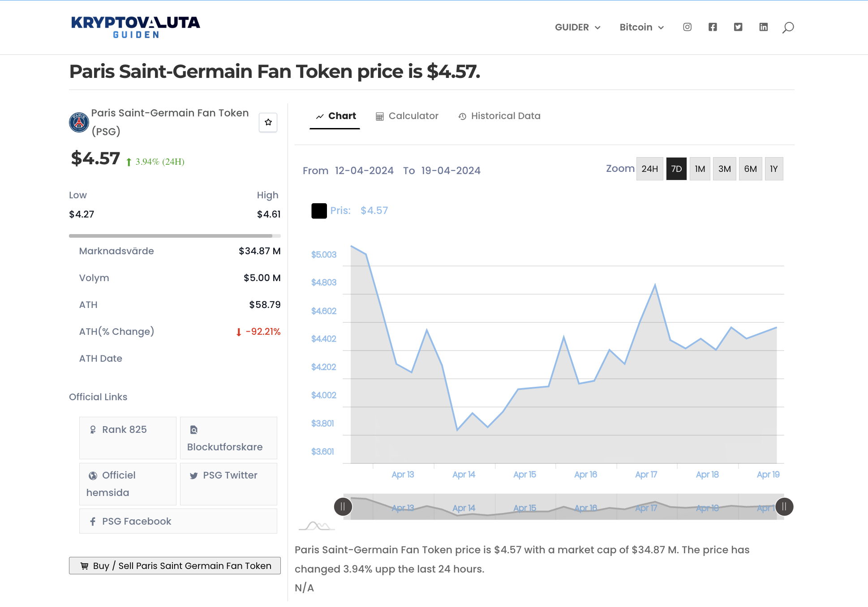Click the From date field 12-04-2024
Viewport: 868px width, 607px height.
[x=364, y=171]
